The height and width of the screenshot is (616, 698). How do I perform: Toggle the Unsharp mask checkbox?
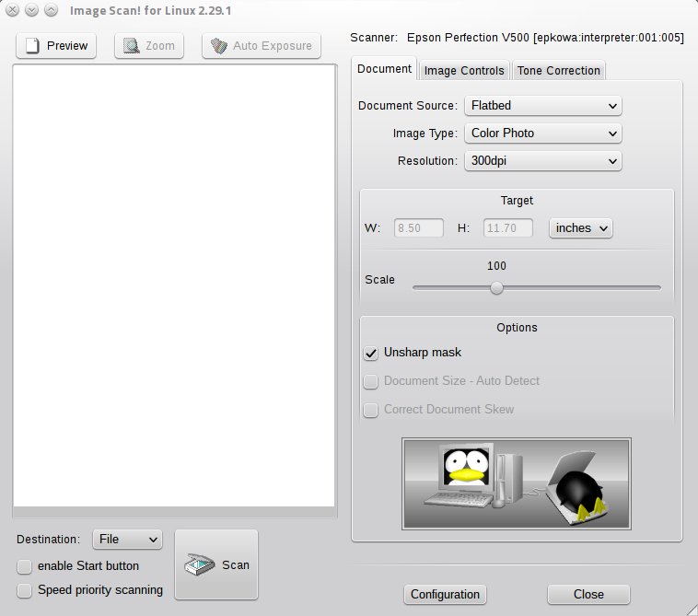tap(371, 353)
